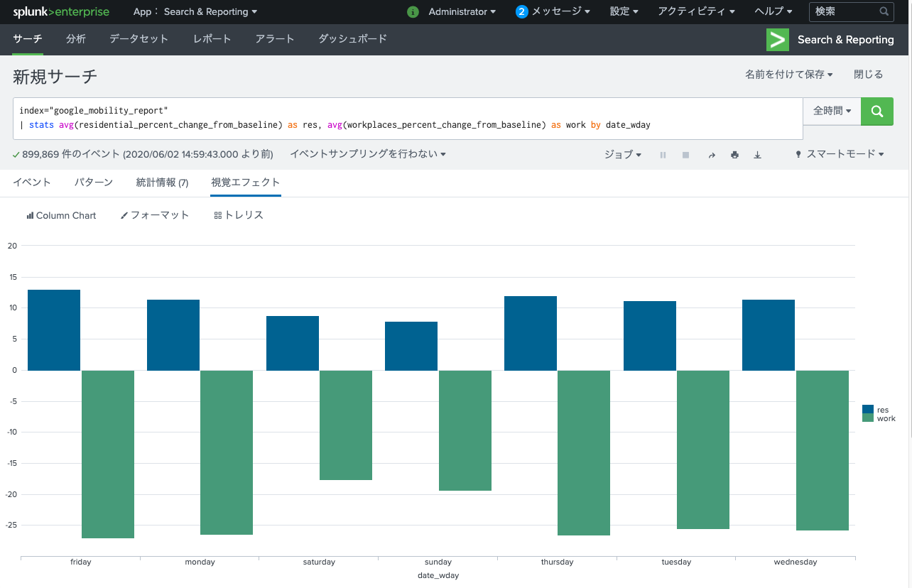The height and width of the screenshot is (588, 912).
Task: Run the search with the green magnifier button
Action: [876, 111]
